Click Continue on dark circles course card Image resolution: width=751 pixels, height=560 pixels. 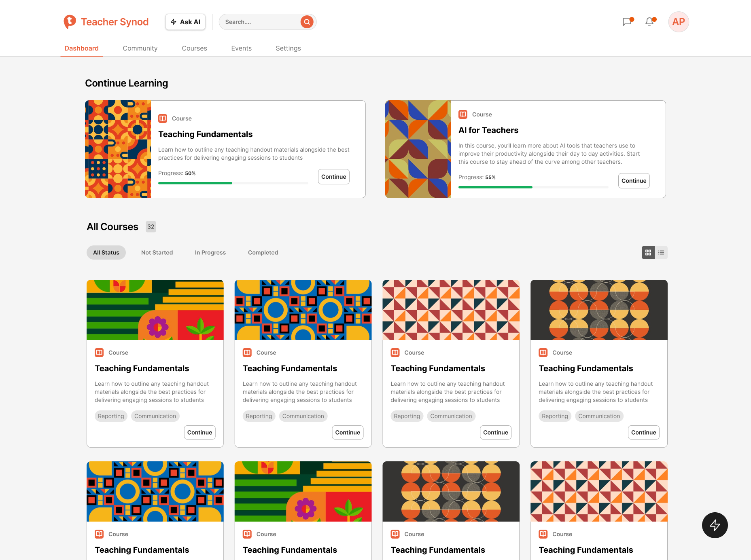[644, 432]
